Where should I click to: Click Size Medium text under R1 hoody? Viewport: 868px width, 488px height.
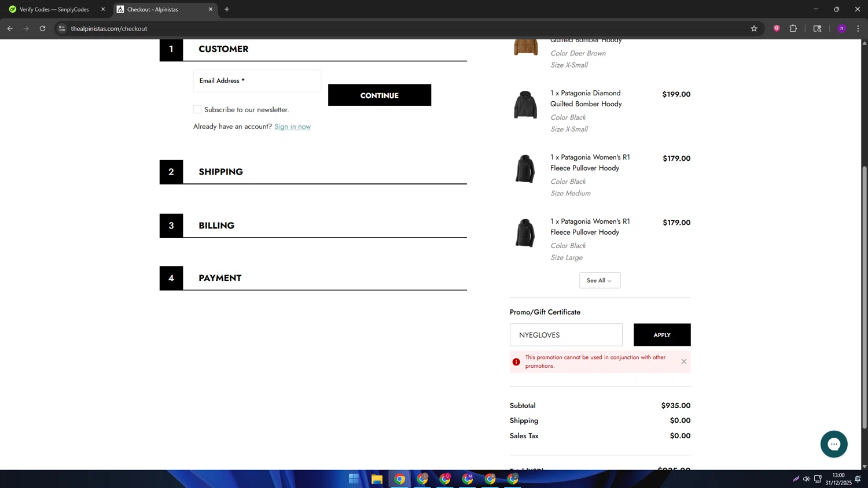coord(571,193)
